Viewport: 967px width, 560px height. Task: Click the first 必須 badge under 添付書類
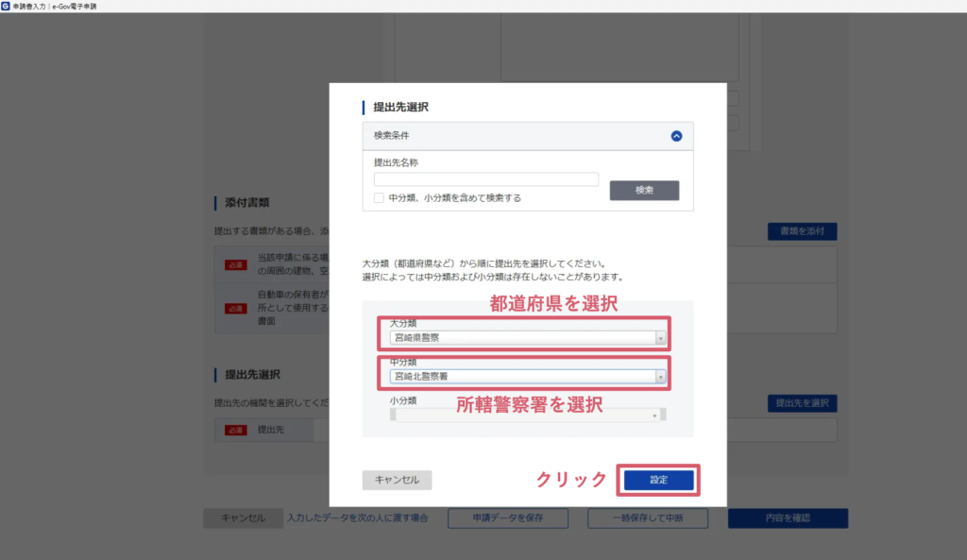[236, 263]
